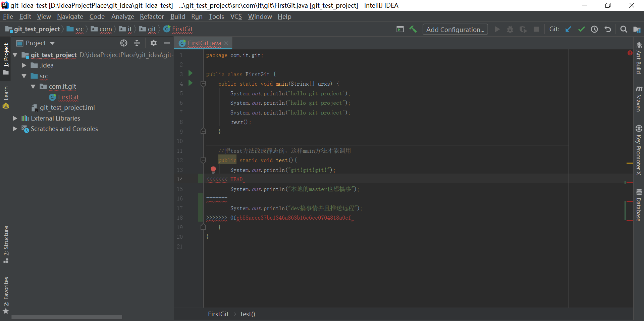Click the Edit menu
644x321 pixels.
(x=25, y=16)
